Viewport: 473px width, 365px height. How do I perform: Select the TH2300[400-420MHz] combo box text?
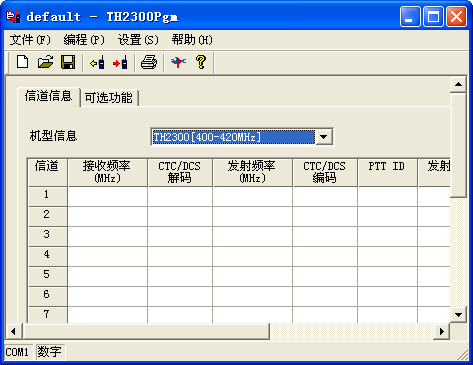coord(233,137)
